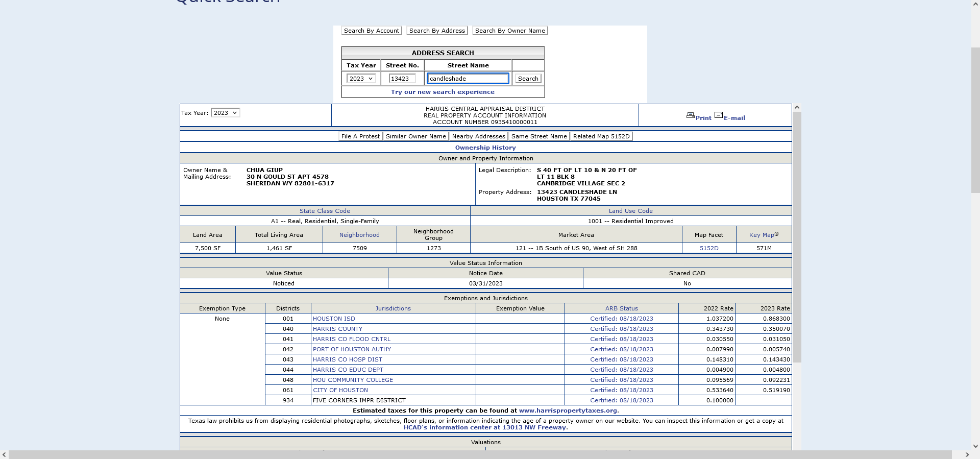Open HARRIS COUNTY jurisdiction link

[x=337, y=329]
